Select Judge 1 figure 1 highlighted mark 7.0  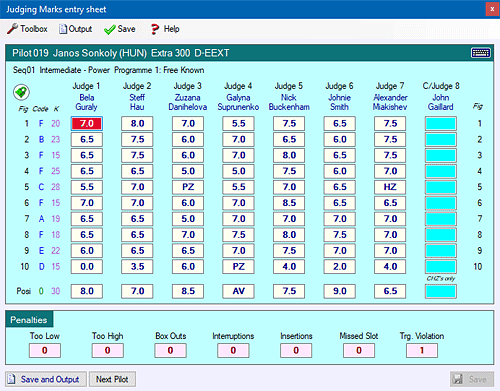click(x=87, y=124)
